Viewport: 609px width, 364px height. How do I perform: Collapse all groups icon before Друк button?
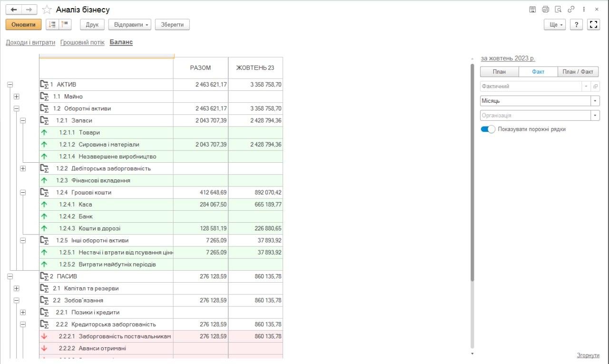pyautogui.click(x=65, y=25)
